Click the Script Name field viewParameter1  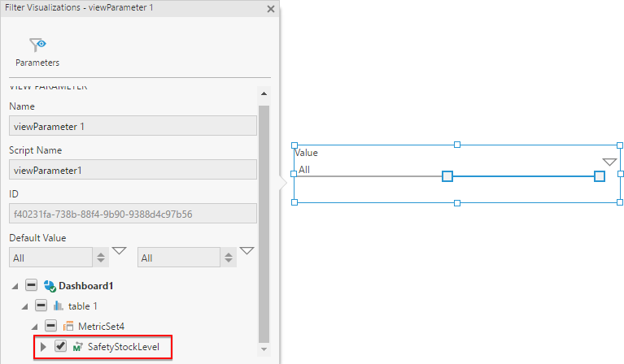(133, 170)
